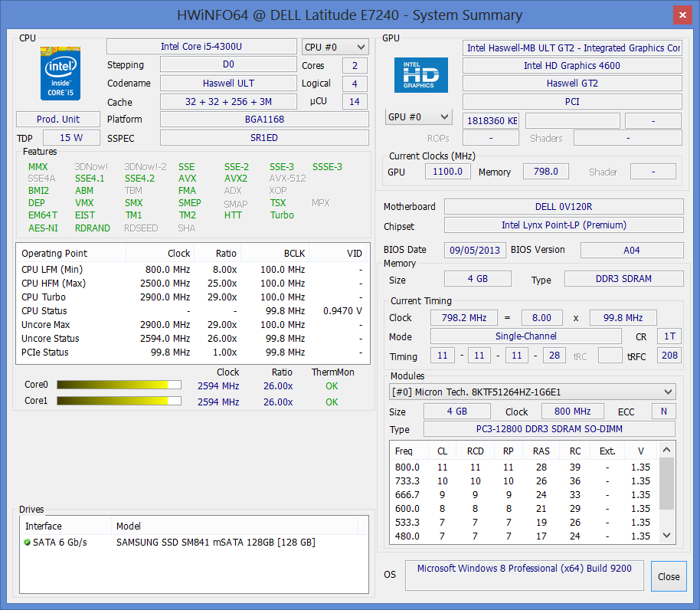Click the memory Mode field Single-Channel
This screenshot has width=700, height=610.
pos(526,336)
